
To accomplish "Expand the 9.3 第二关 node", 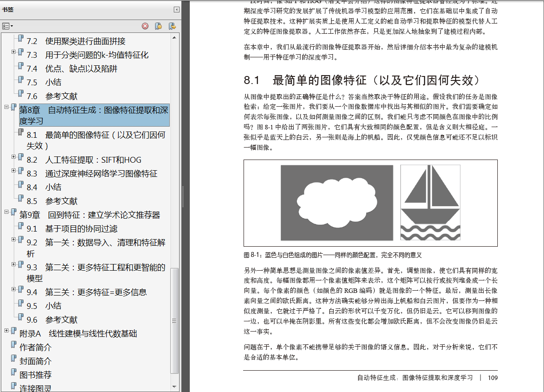I will pyautogui.click(x=14, y=264).
